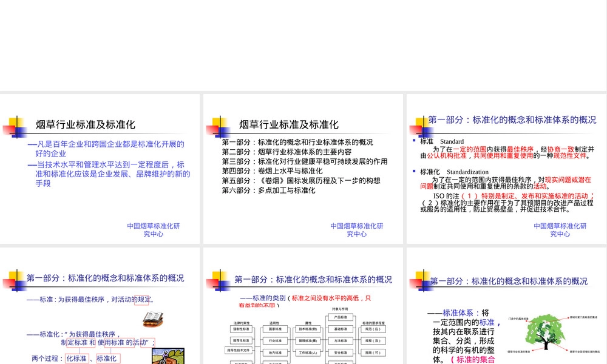Click chart box 安全标准

[341, 353]
